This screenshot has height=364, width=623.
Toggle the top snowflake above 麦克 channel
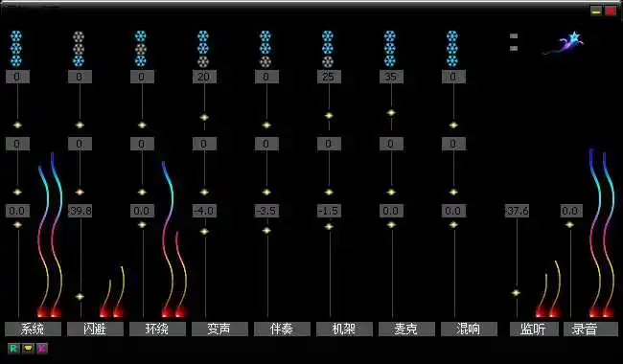(x=390, y=36)
